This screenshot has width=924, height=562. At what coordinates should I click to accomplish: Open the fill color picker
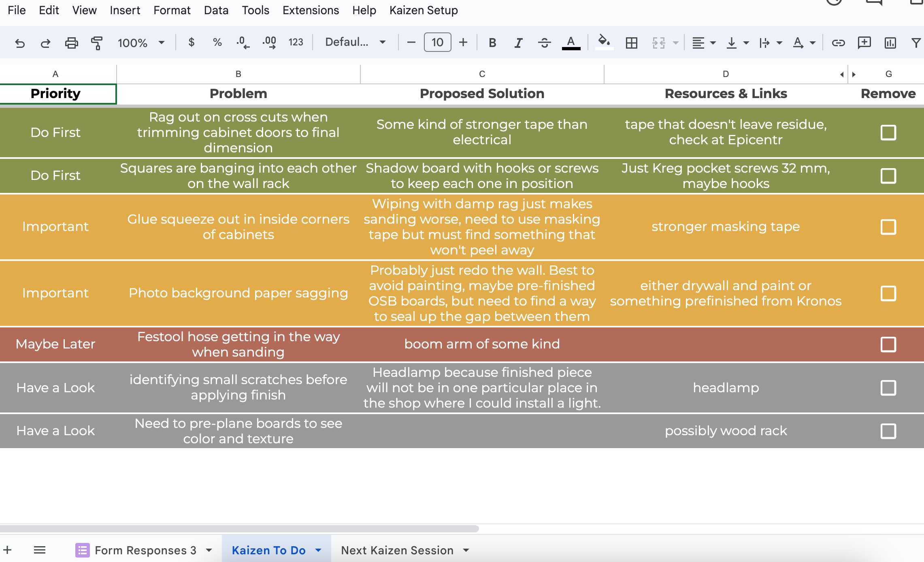pos(604,42)
